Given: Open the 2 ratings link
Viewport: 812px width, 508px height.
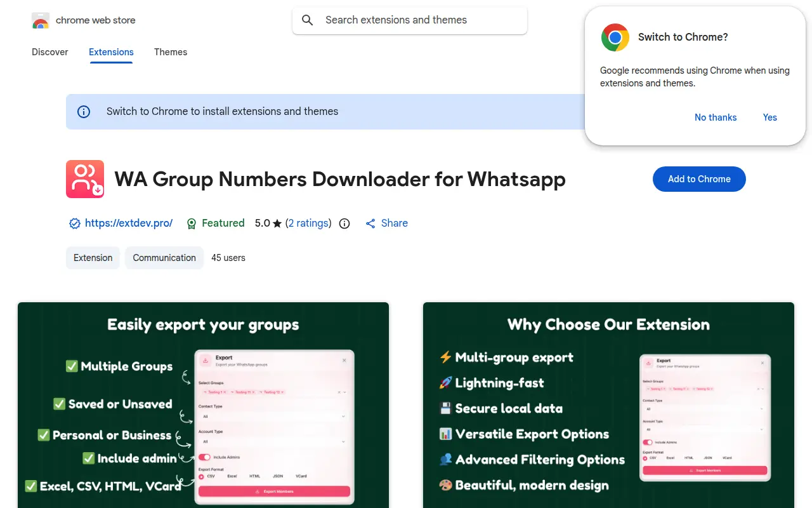Looking at the screenshot, I should click(x=308, y=224).
